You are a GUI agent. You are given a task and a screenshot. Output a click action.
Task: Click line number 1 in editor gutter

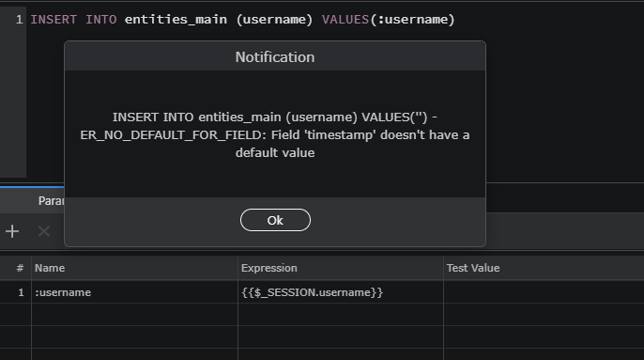(20, 20)
